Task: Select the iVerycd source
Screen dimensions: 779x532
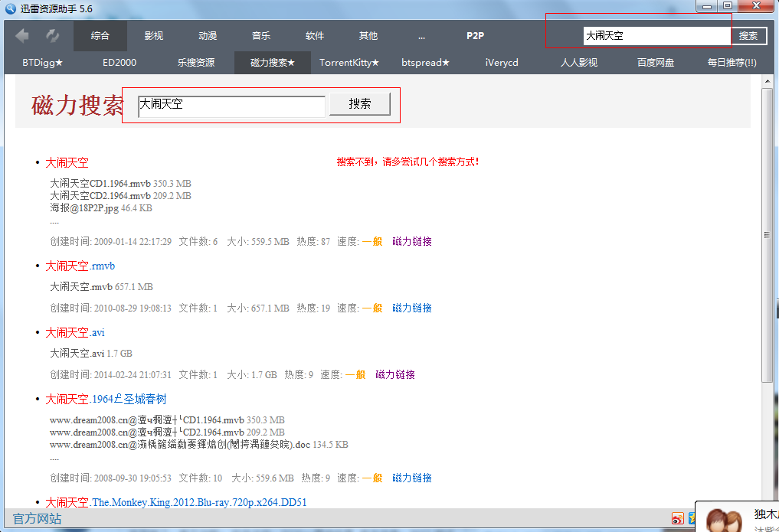Action: pyautogui.click(x=502, y=63)
